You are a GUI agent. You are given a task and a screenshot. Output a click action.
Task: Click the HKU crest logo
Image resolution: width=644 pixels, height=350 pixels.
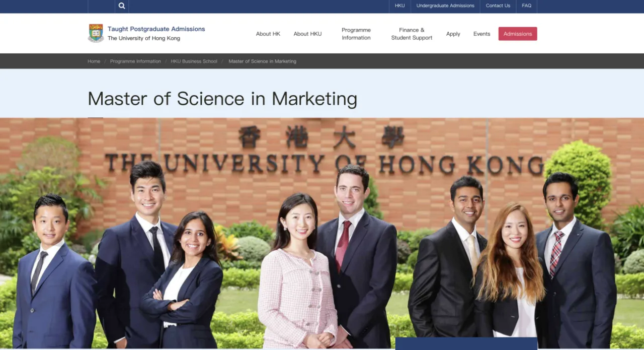click(x=96, y=33)
